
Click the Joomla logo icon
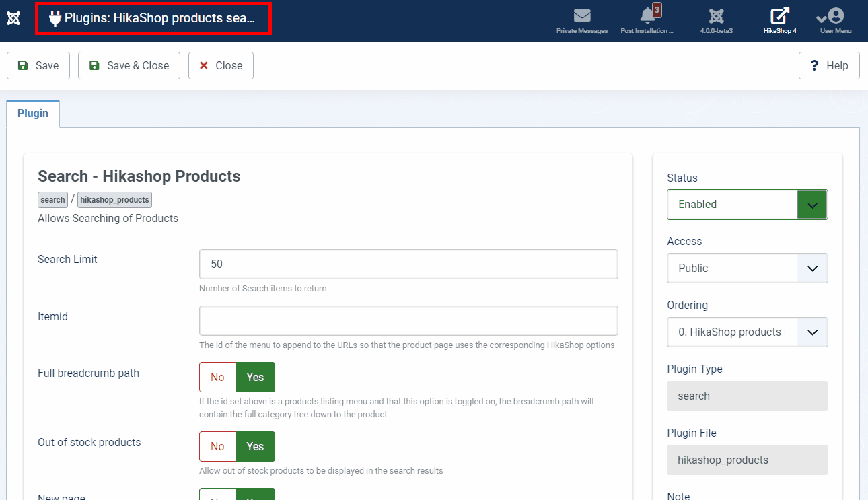point(13,18)
